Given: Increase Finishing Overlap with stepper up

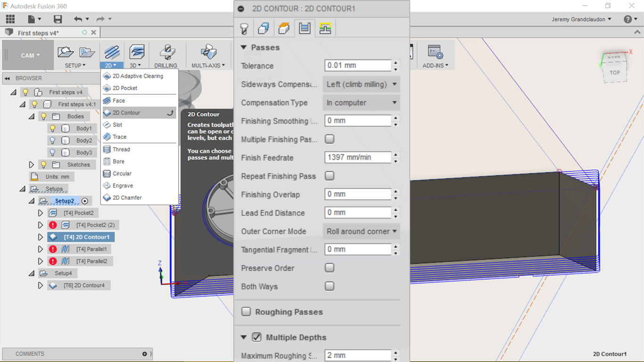Looking at the screenshot, I should click(x=396, y=191).
